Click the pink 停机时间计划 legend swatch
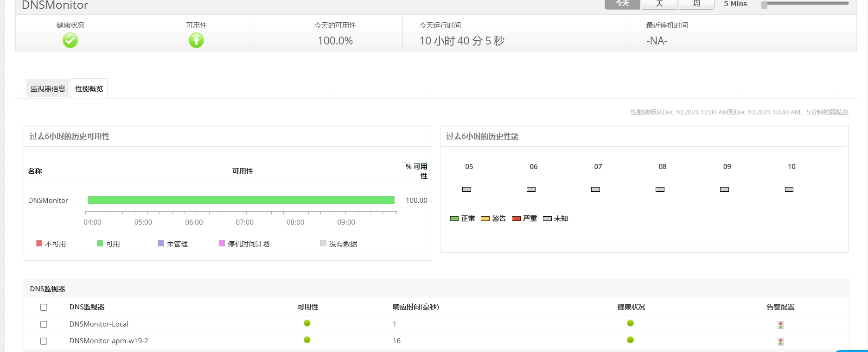 pos(222,243)
